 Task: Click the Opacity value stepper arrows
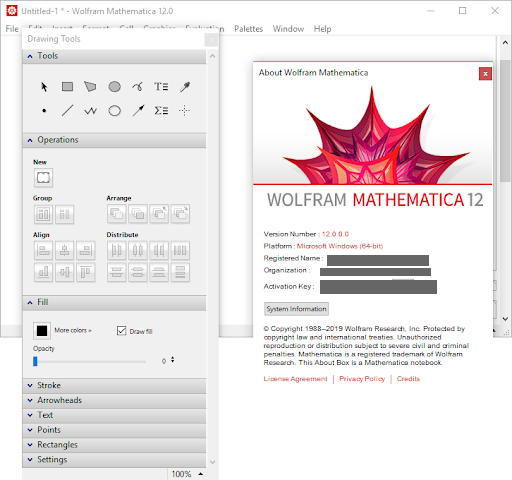coord(172,360)
